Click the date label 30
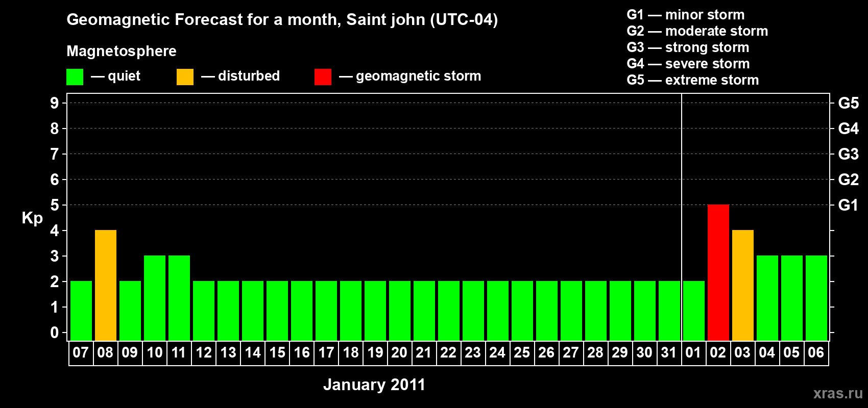This screenshot has height=408, width=868. (x=644, y=353)
